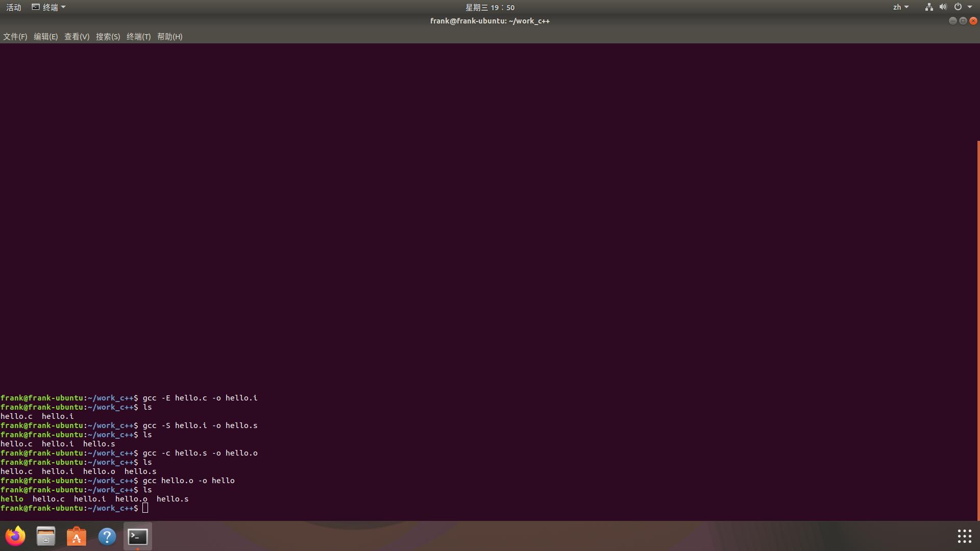Click the terminal vertical scrollbar

tap(978, 331)
